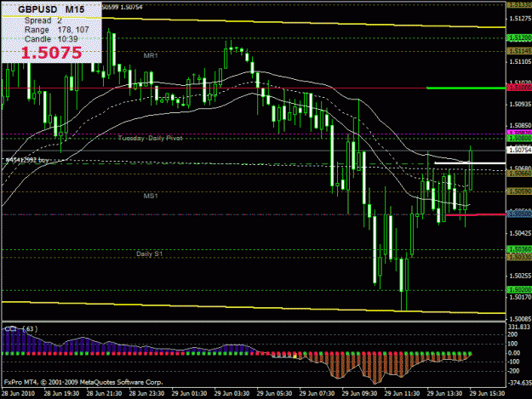The width and height of the screenshot is (532, 399).
Task: Select the thick red line segment near 1.5050
Action: point(476,214)
